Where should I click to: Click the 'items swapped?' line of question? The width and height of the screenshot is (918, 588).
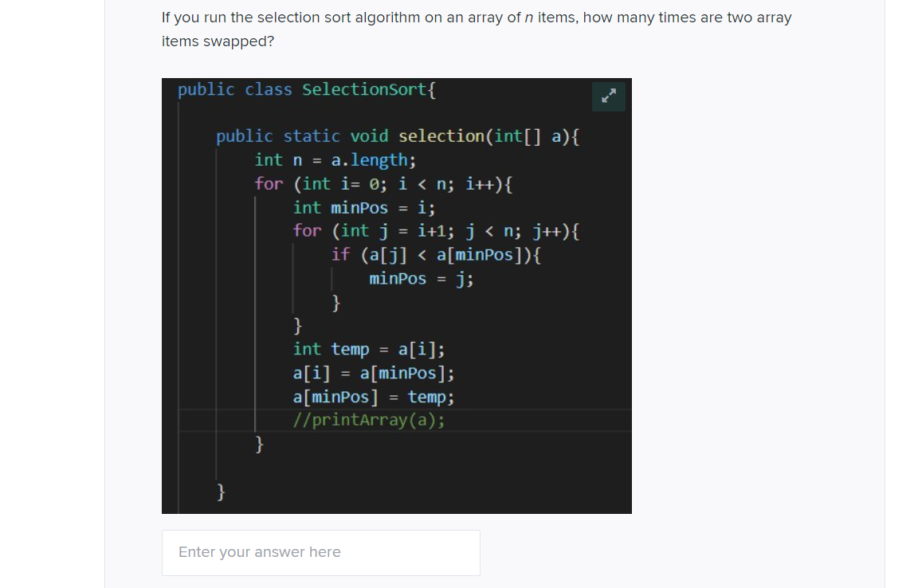(218, 41)
